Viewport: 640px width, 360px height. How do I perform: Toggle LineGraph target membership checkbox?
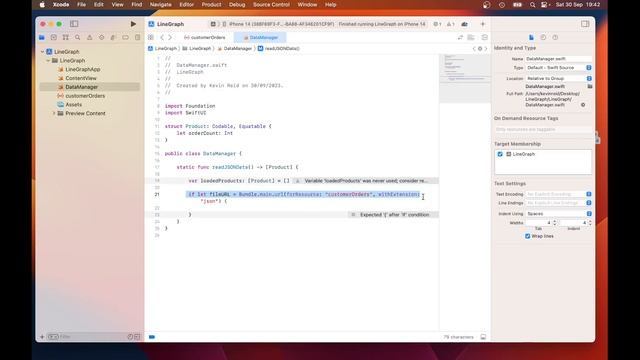pyautogui.click(x=500, y=154)
